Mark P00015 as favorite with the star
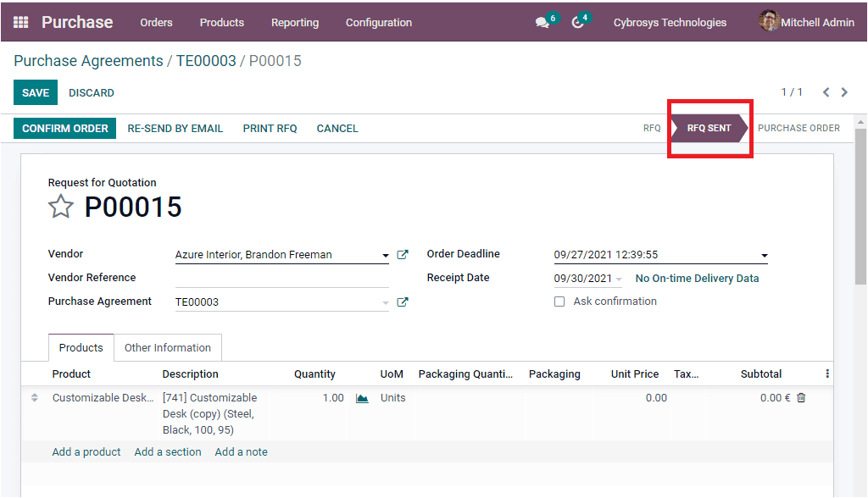 tap(60, 207)
